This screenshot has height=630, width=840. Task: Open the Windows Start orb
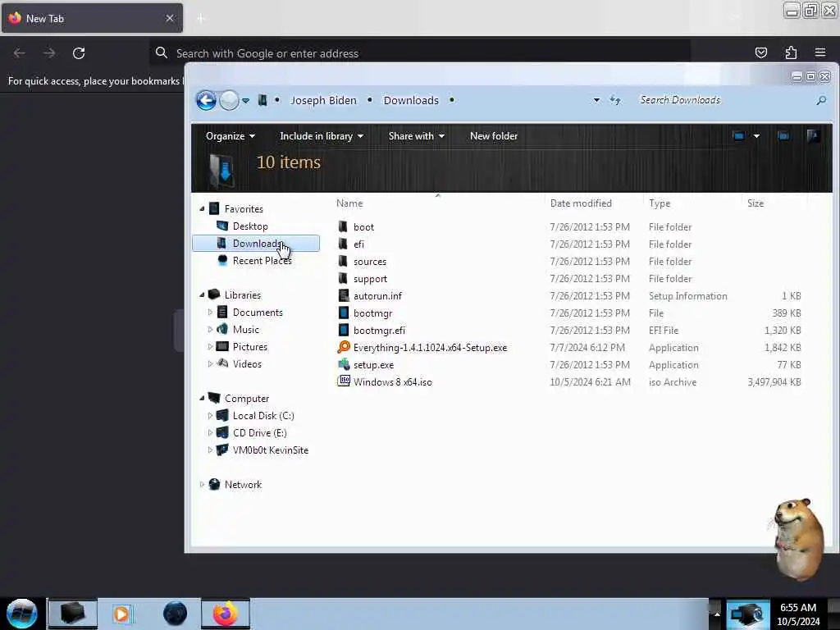pos(21,614)
